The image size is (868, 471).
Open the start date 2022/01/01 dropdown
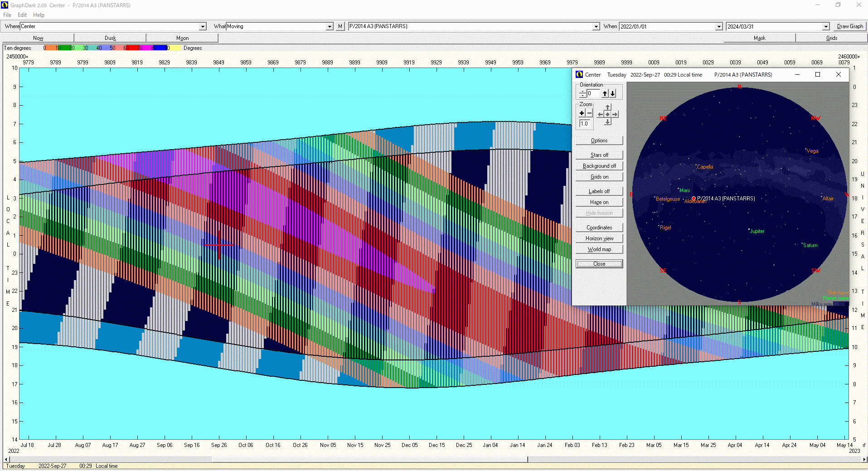pyautogui.click(x=719, y=27)
